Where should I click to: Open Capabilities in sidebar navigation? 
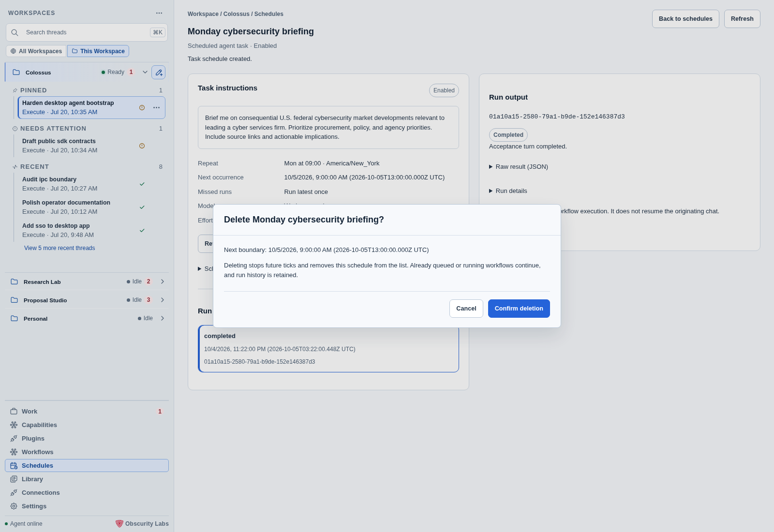(x=87, y=425)
